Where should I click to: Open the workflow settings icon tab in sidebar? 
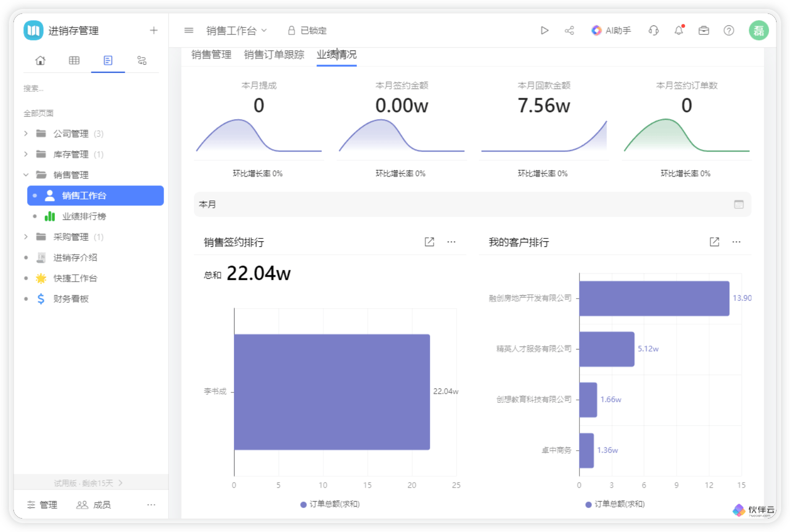(x=142, y=60)
